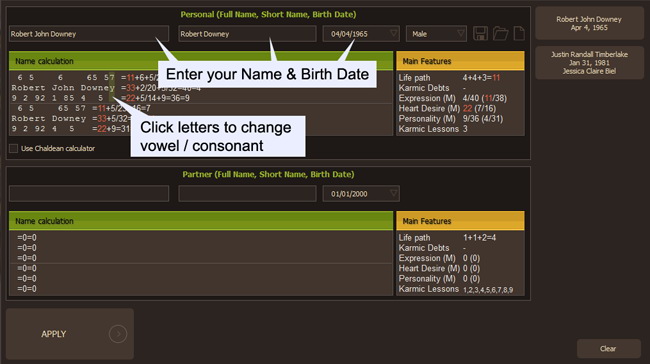Click the empty Partner full name field
Image resolution: width=650 pixels, height=364 pixels.
[x=89, y=194]
